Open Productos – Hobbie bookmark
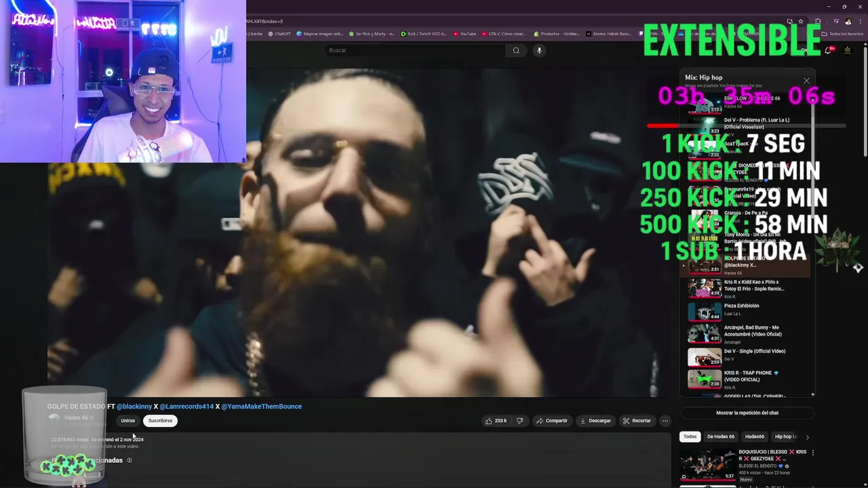The image size is (868, 488). click(557, 33)
